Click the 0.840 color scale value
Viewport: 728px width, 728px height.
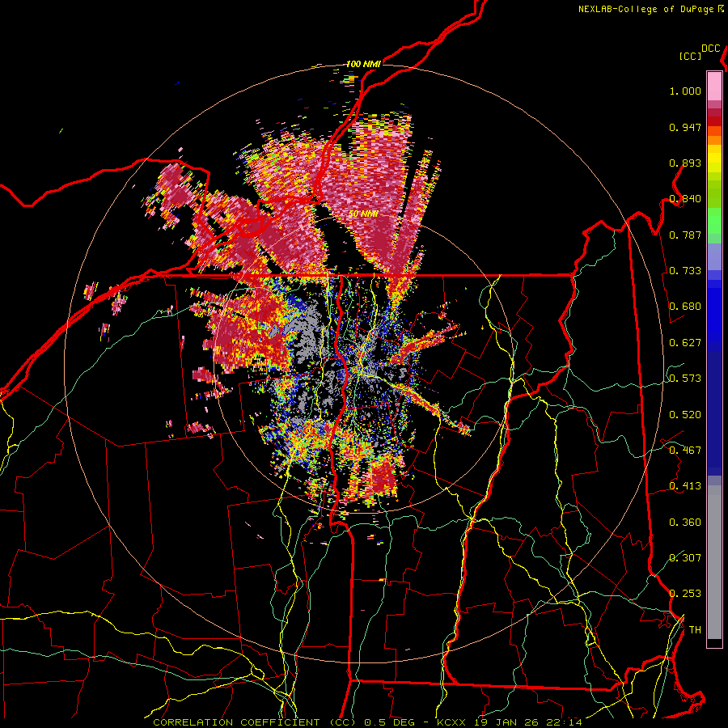pyautogui.click(x=685, y=199)
